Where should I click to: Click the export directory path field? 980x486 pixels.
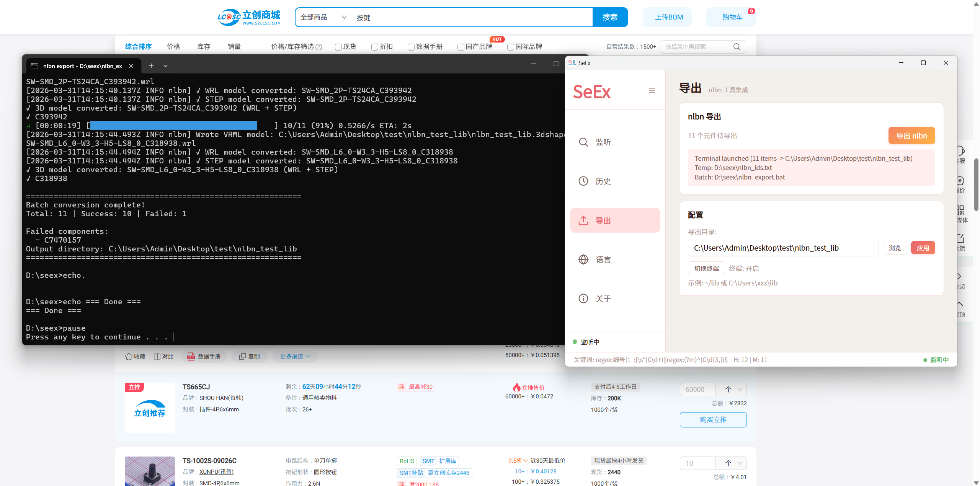pos(782,248)
